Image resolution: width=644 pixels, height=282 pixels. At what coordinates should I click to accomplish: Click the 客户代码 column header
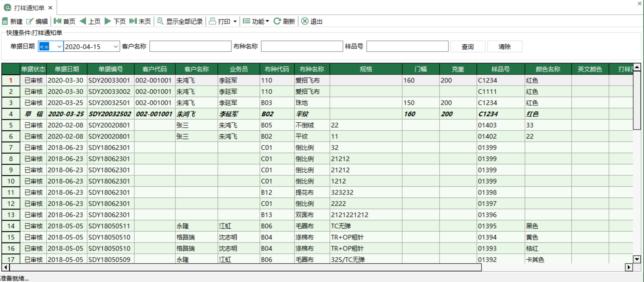click(155, 69)
